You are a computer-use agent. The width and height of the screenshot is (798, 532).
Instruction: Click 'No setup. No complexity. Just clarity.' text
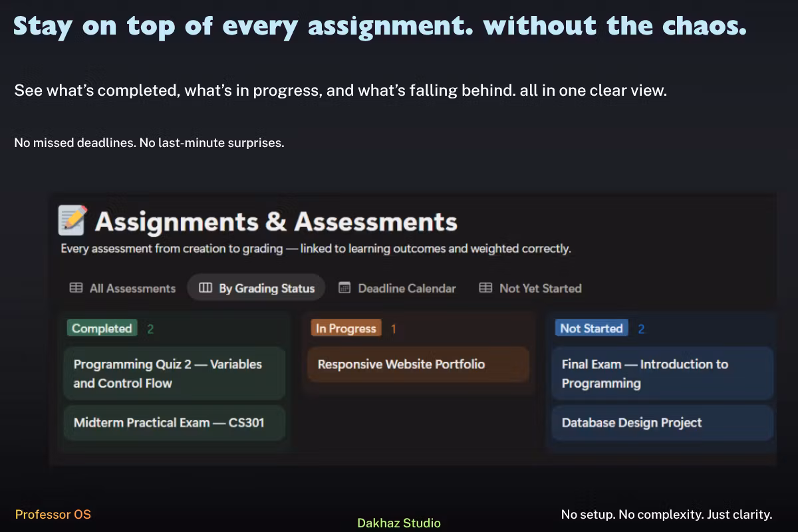(666, 515)
